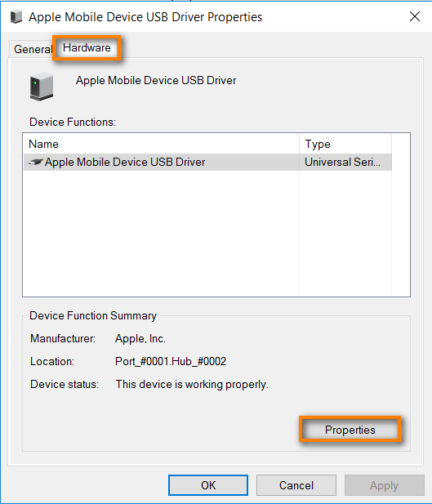
Task: Click the Location label
Action: pyautogui.click(x=52, y=361)
